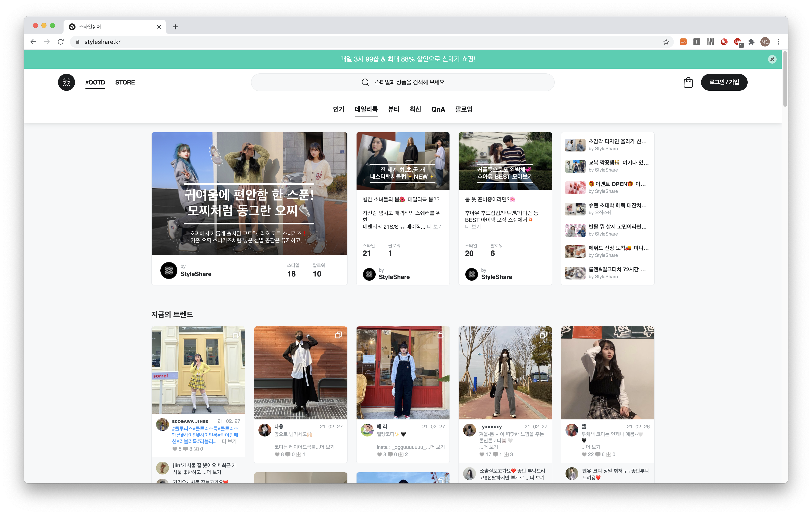Click the browser forward arrow
The width and height of the screenshot is (812, 515).
click(47, 42)
